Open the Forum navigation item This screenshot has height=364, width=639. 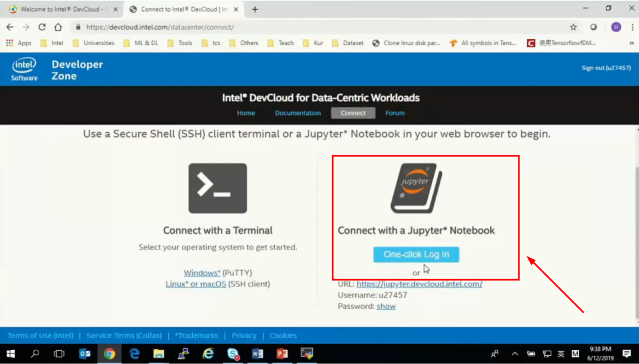pyautogui.click(x=395, y=113)
